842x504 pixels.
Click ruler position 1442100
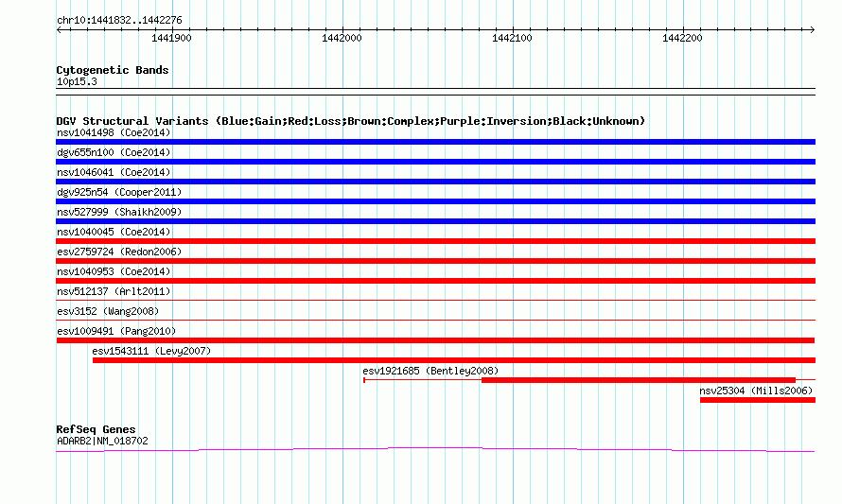512,38
